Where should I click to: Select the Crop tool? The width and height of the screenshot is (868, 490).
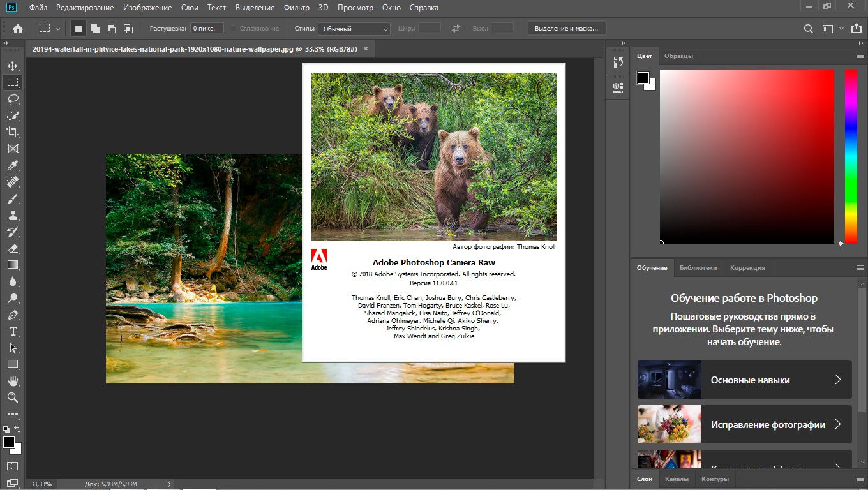click(13, 132)
